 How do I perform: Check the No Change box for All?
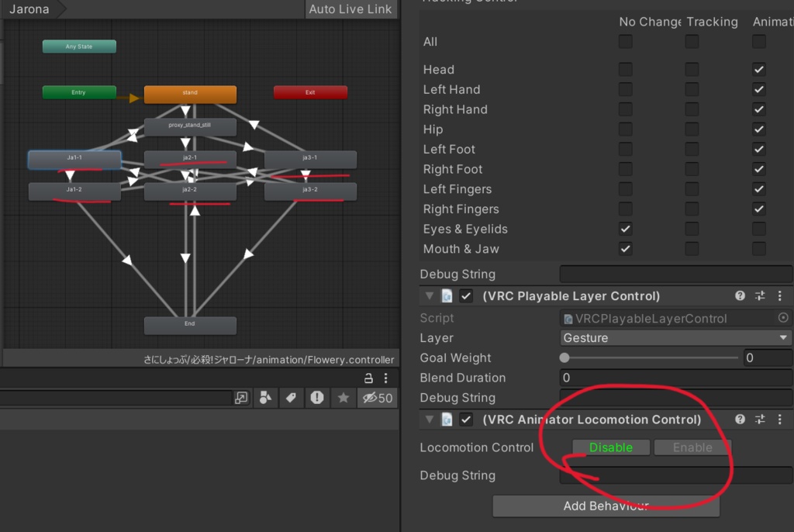pos(626,42)
